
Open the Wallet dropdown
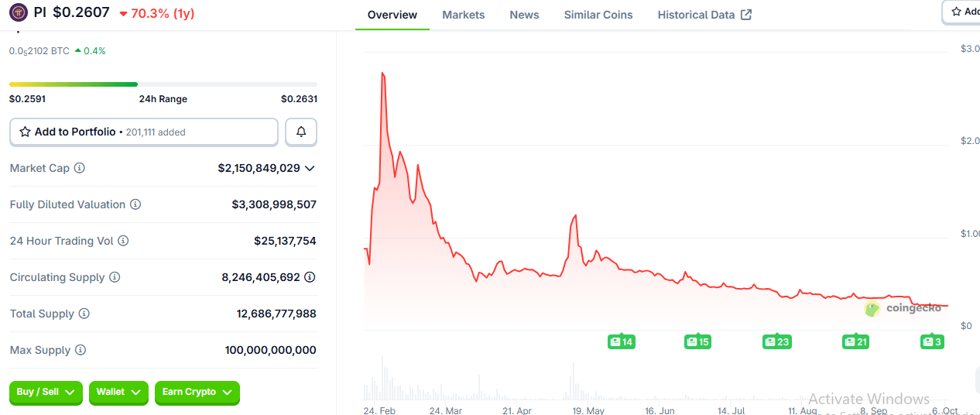coord(118,393)
